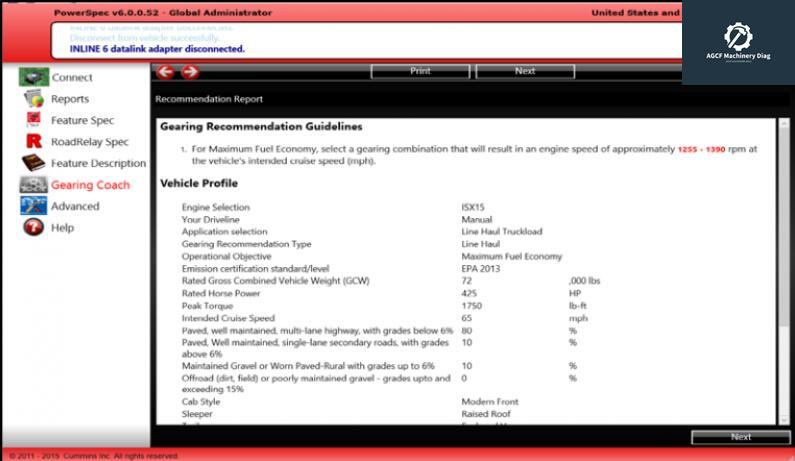Click the Reports pie chart icon
Image resolution: width=795 pixels, height=461 pixels.
click(34, 98)
